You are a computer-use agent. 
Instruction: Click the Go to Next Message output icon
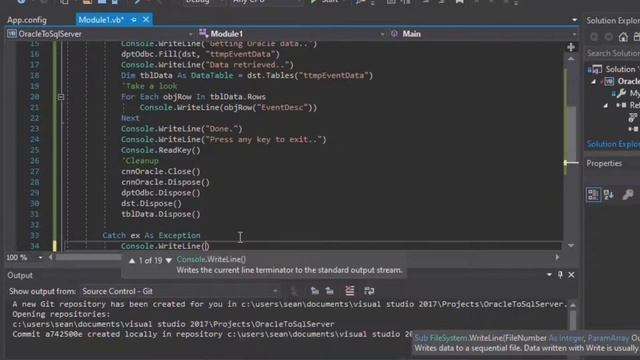pos(329,291)
